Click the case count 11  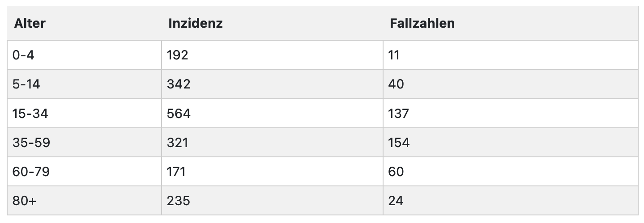point(394,55)
